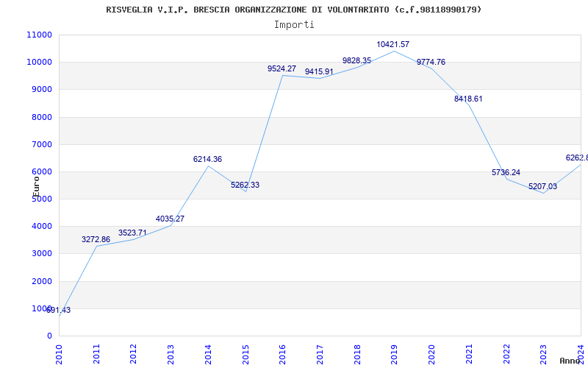588x368 pixels.
Task: Click the y-axis value 3000
Action: point(42,253)
